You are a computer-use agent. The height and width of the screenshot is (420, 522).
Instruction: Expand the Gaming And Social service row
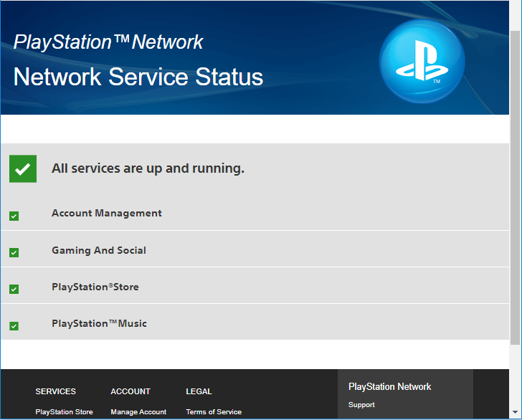255,249
